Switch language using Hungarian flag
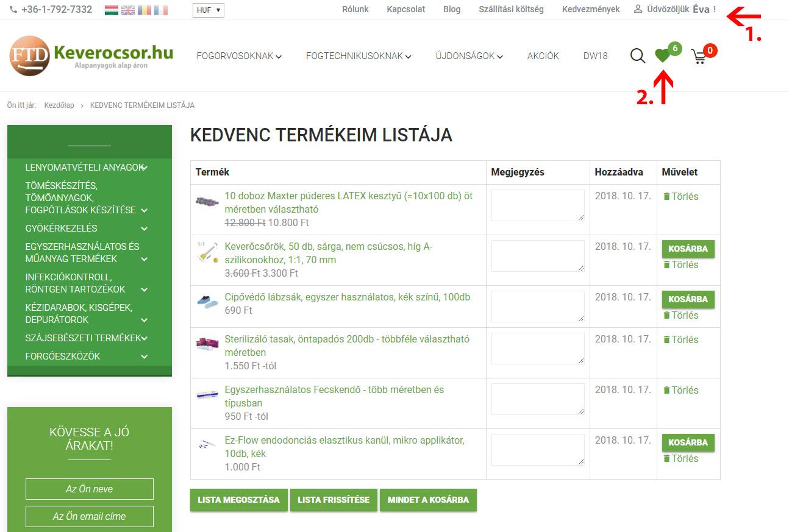789x532 pixels. (x=111, y=10)
